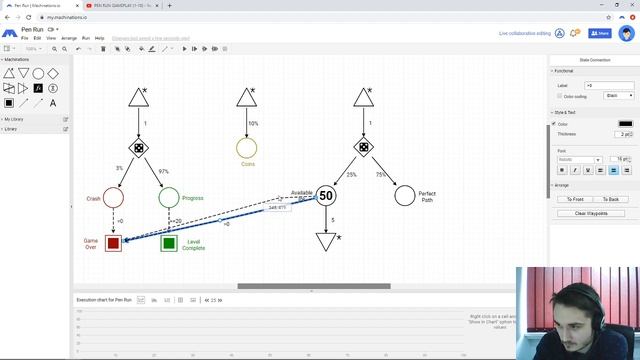Click Live collaborative editing link
Image resolution: width=640 pixels, height=360 pixels.
click(524, 33)
